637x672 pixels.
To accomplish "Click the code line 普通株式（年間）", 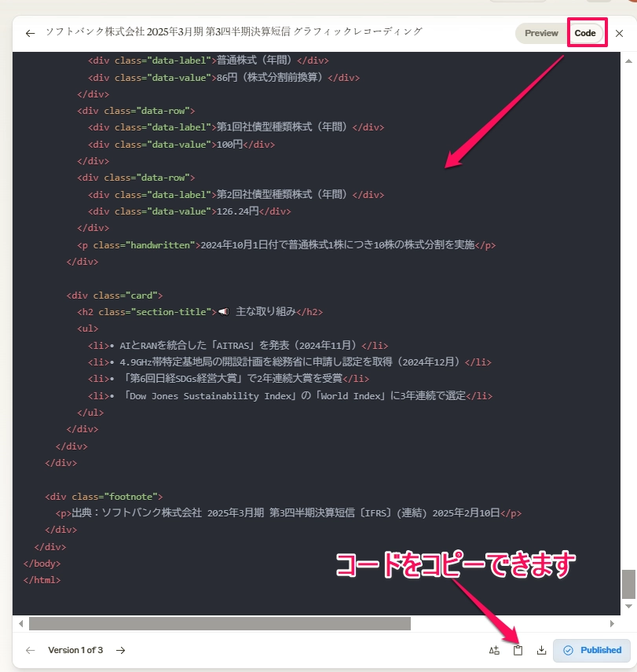I will click(208, 61).
